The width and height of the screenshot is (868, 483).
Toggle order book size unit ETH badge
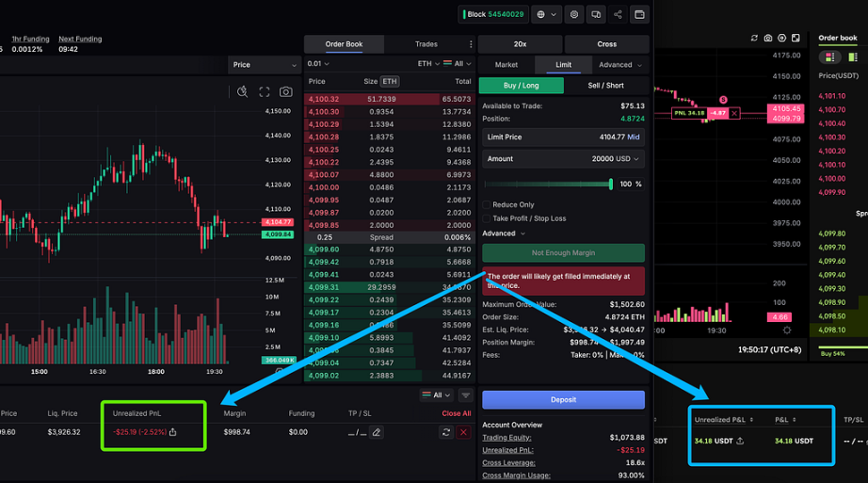[389, 82]
